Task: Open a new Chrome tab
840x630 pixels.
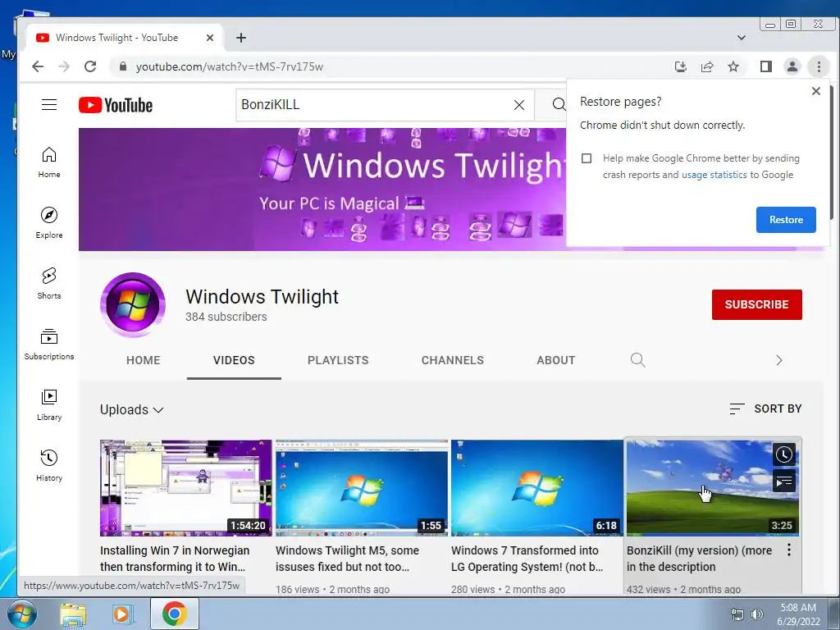Action: click(x=241, y=38)
